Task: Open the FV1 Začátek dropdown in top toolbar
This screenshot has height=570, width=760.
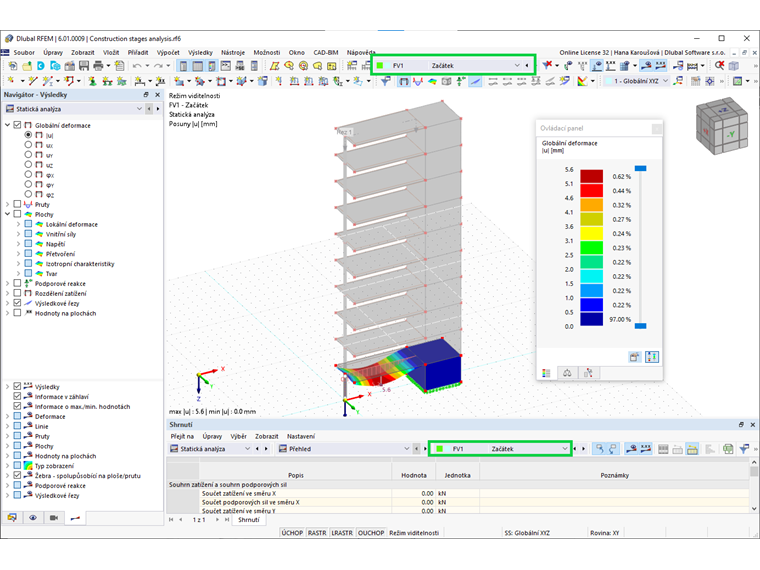Action: pyautogui.click(x=517, y=65)
